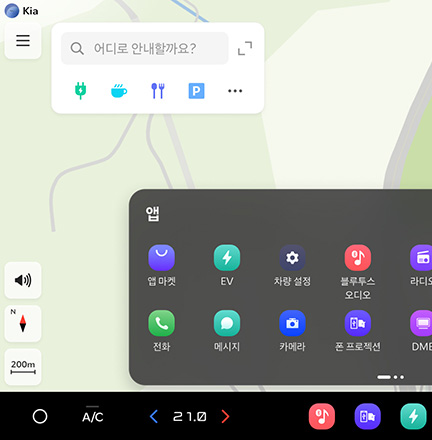Select the app panel page indicator
432x440 pixels.
coord(391,377)
